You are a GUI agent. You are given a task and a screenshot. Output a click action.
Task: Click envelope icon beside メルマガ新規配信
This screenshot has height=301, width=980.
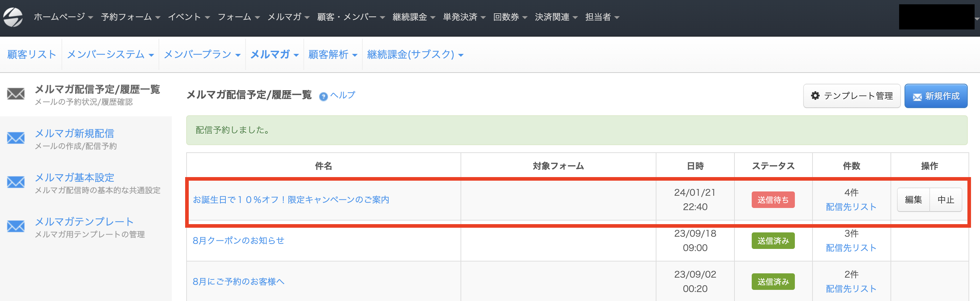[x=16, y=138]
